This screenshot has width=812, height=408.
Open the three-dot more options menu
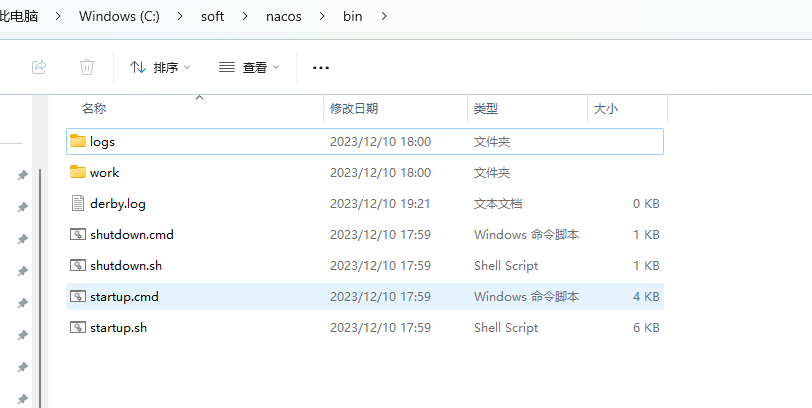tap(321, 67)
